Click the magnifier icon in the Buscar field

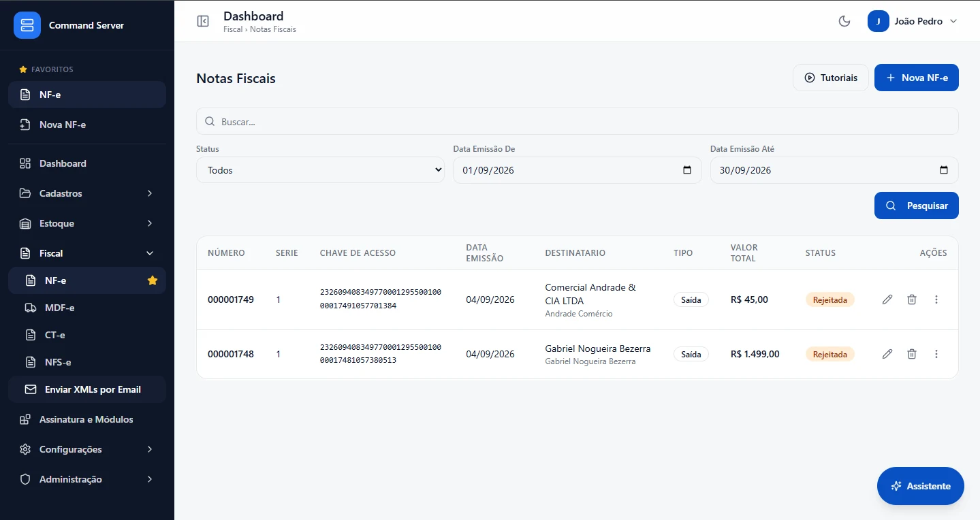(x=210, y=122)
